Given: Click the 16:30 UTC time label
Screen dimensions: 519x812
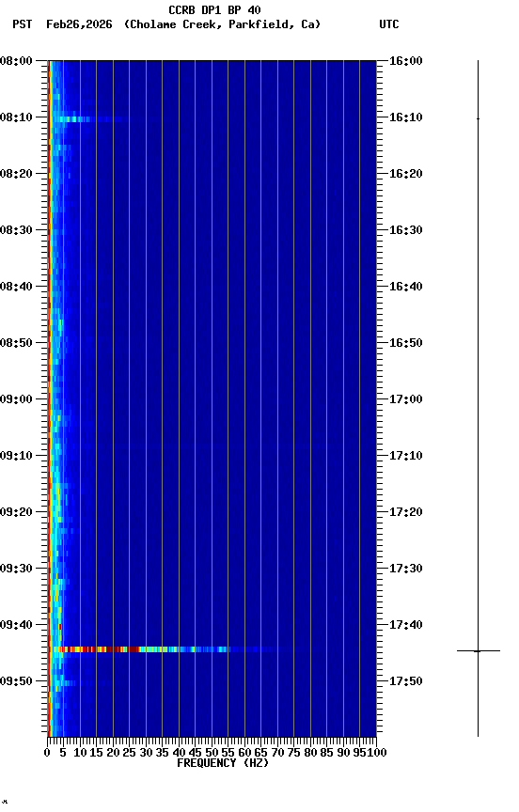Looking at the screenshot, I should click(406, 230).
